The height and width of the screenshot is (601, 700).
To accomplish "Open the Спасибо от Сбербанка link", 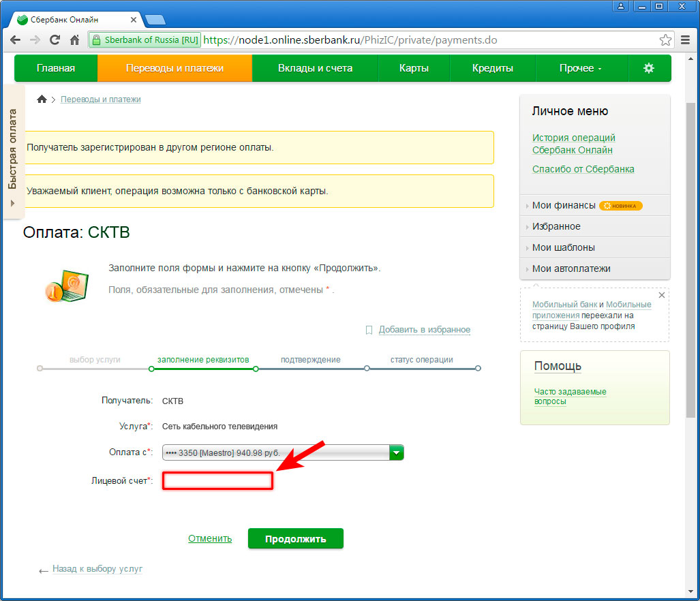I will point(583,169).
